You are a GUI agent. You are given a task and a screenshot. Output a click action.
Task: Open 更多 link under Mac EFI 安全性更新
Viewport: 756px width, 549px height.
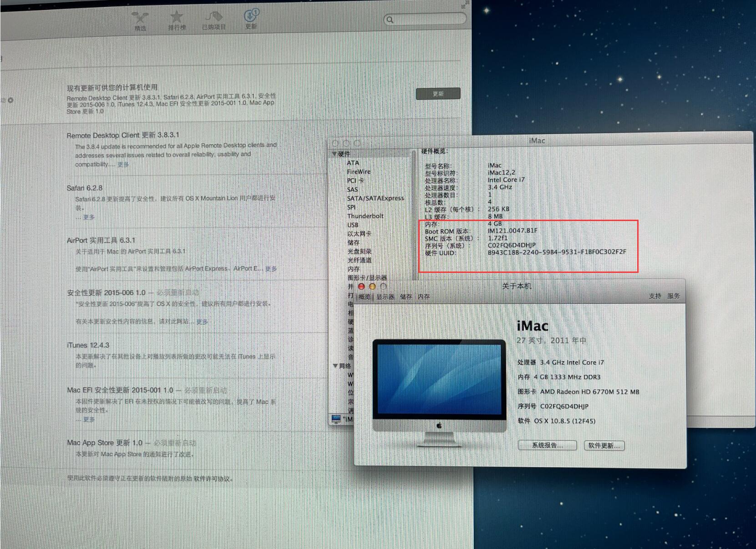click(89, 419)
